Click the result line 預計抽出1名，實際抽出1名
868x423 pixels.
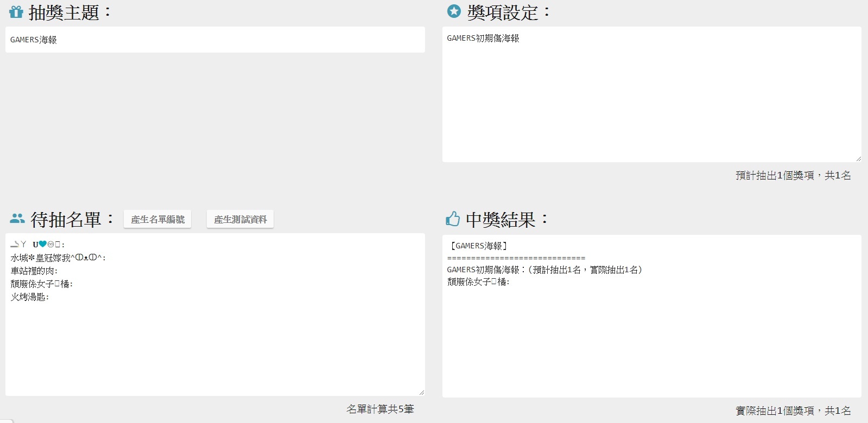point(585,270)
